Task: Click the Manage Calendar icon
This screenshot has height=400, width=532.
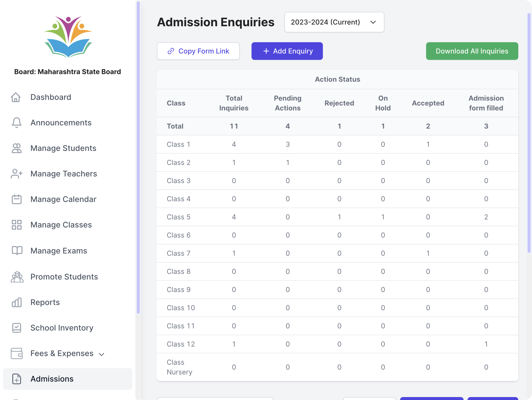Action: 17,199
